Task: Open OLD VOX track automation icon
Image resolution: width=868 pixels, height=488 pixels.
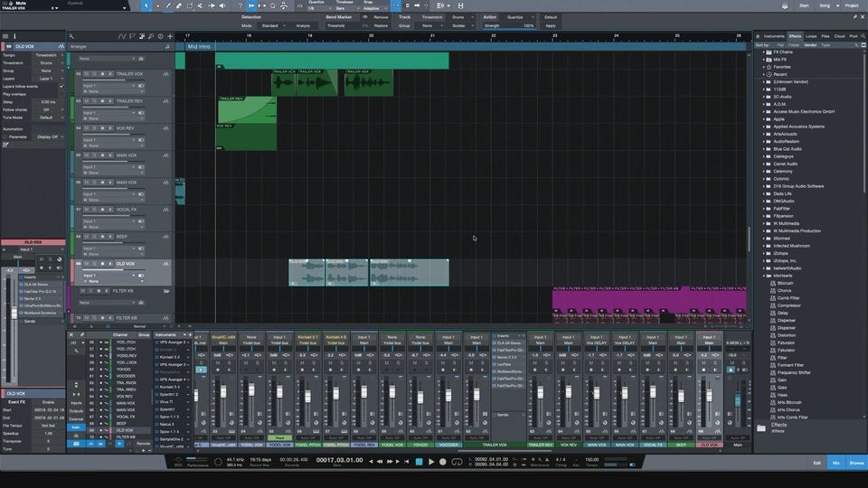Action: pos(165,264)
